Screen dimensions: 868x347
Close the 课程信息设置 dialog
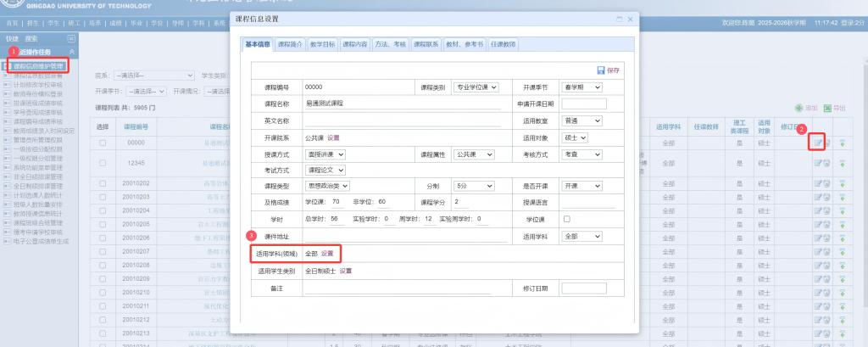pos(630,19)
